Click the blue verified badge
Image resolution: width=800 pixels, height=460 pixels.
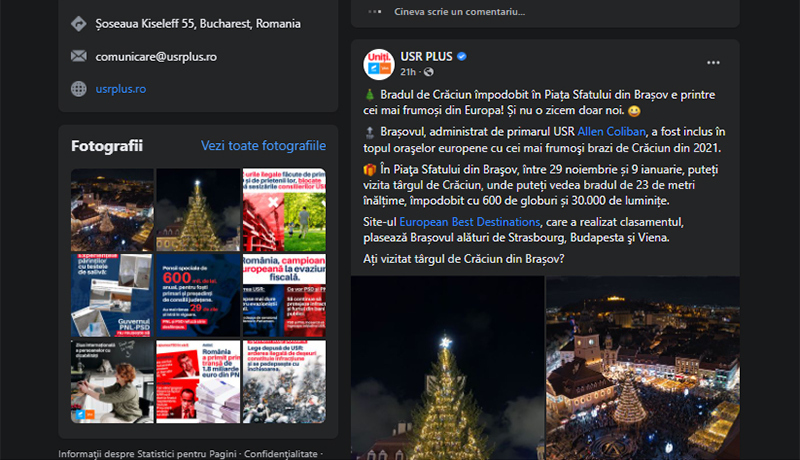click(462, 57)
